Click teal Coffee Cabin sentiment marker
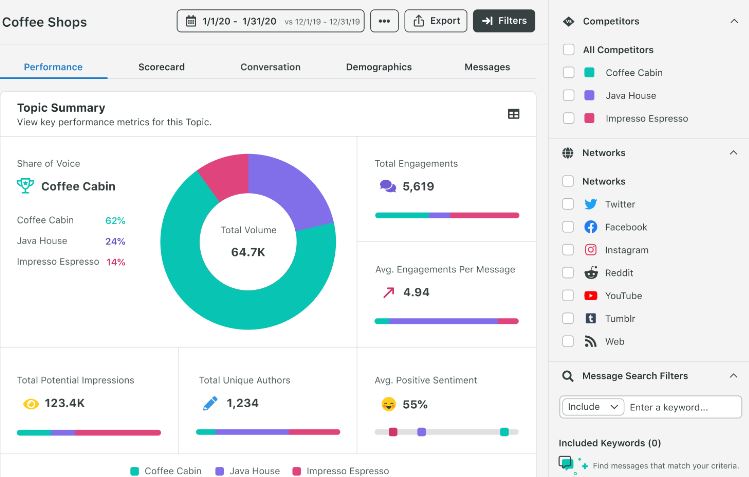 (504, 432)
